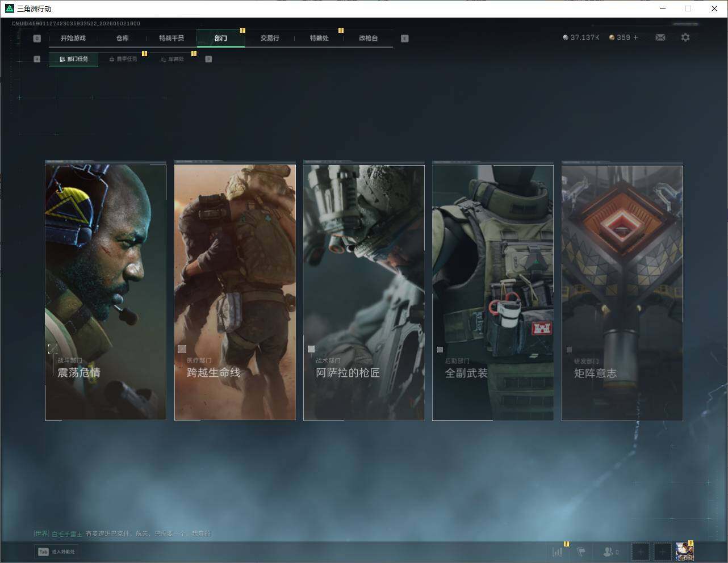Open the 矩阵意志 research department card
Viewport: 728px width, 563px height.
click(622, 292)
